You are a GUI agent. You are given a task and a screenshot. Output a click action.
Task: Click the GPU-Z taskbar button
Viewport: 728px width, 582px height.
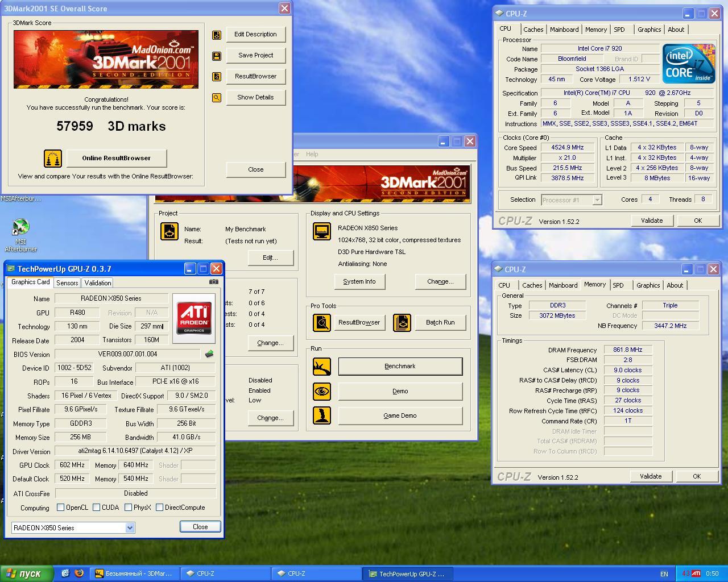pyautogui.click(x=407, y=574)
